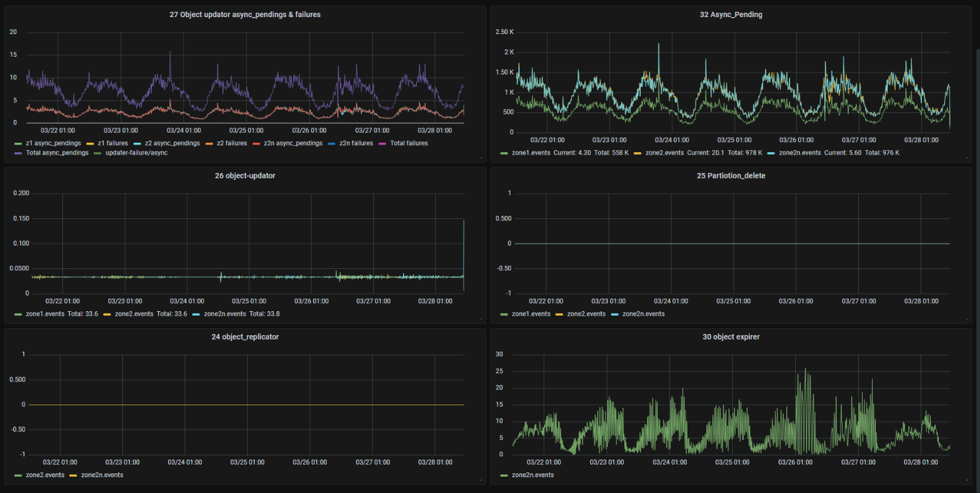980x493 pixels.
Task: Open the '26 object-updator' panel title menu
Action: click(245, 175)
